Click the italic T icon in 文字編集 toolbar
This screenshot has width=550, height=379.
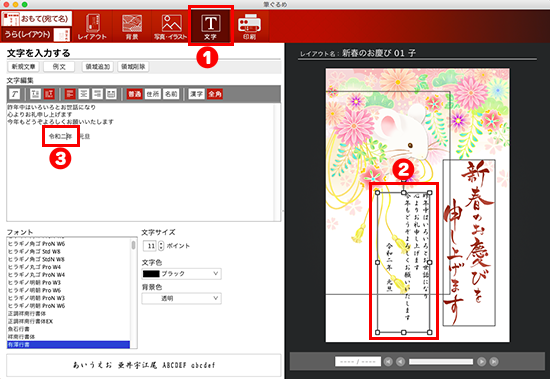pyautogui.click(x=14, y=94)
